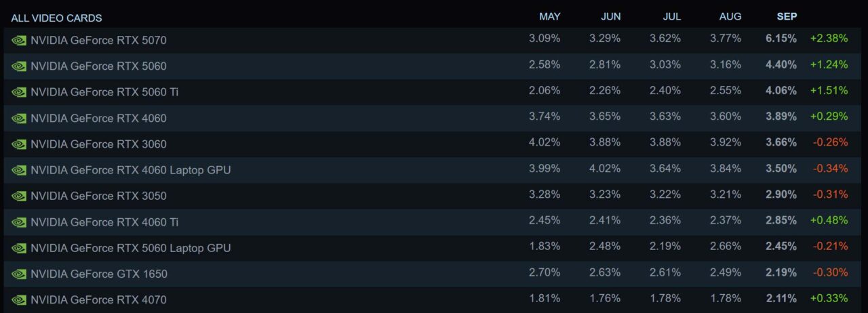Click the JUN column header

tap(610, 16)
